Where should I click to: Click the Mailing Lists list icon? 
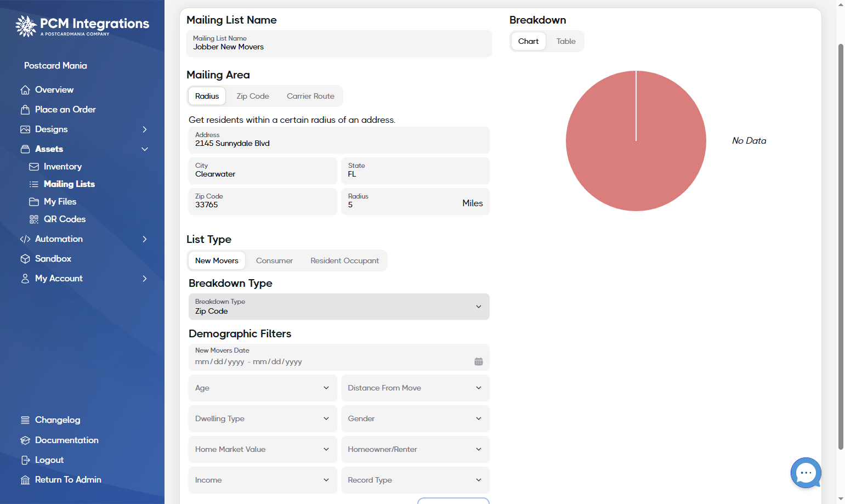[x=34, y=184]
